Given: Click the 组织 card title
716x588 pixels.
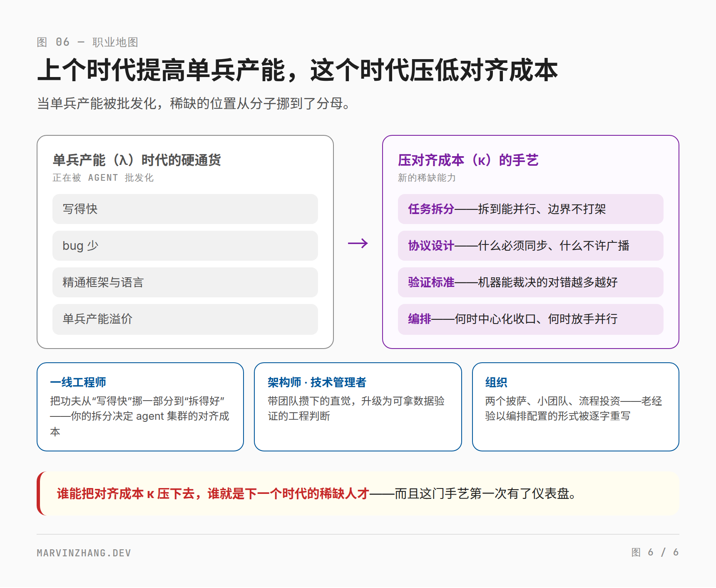Looking at the screenshot, I should click(x=496, y=382).
